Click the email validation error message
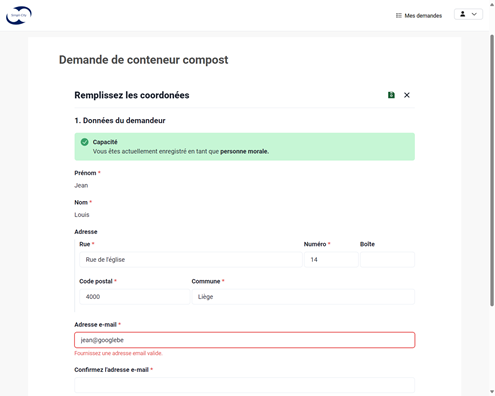Viewport: 495px width, 396px height. 118,353
